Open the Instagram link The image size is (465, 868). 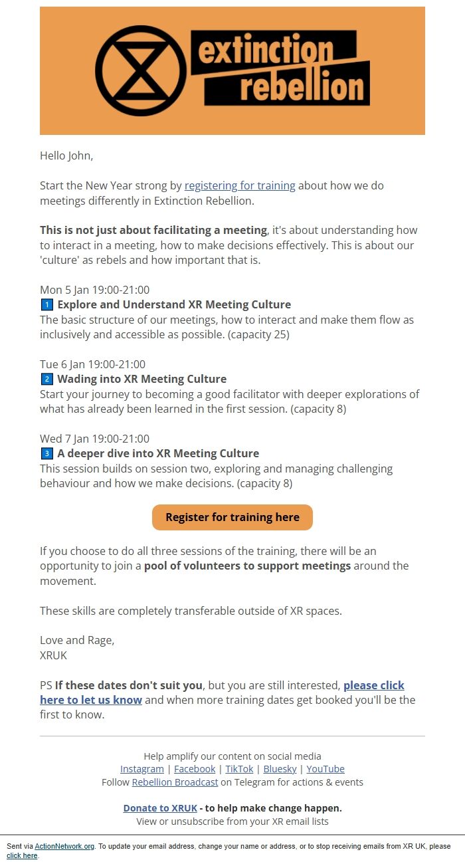[141, 769]
